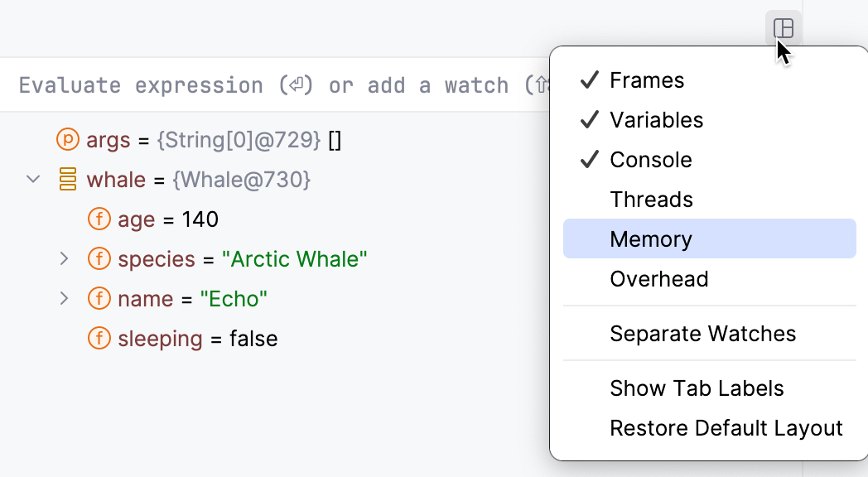This screenshot has height=477, width=868.
Task: Expand the name variable node
Action: tap(65, 299)
